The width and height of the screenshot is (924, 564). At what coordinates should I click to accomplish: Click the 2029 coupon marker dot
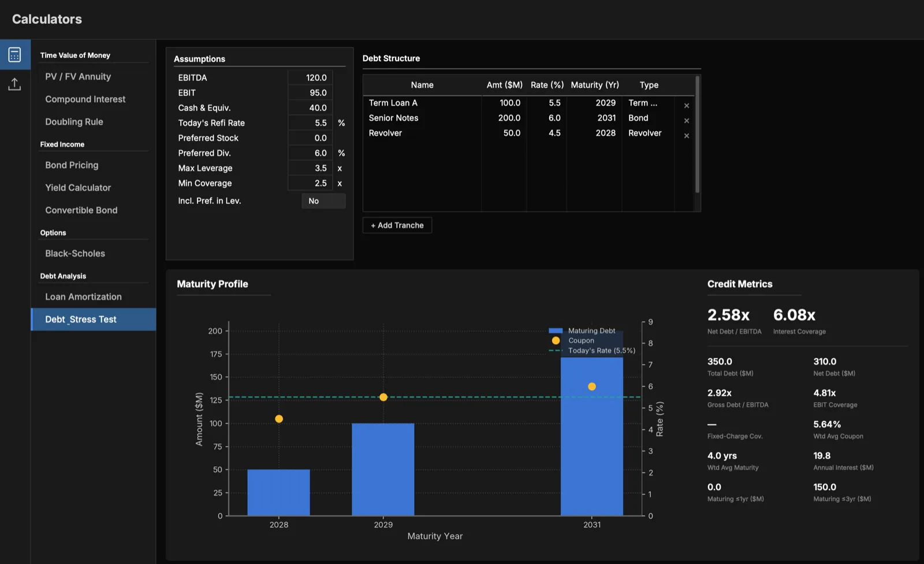click(x=383, y=397)
